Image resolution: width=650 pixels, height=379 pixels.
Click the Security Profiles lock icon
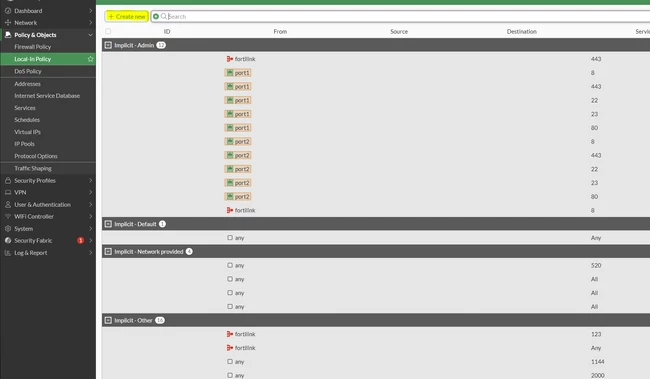(x=8, y=180)
